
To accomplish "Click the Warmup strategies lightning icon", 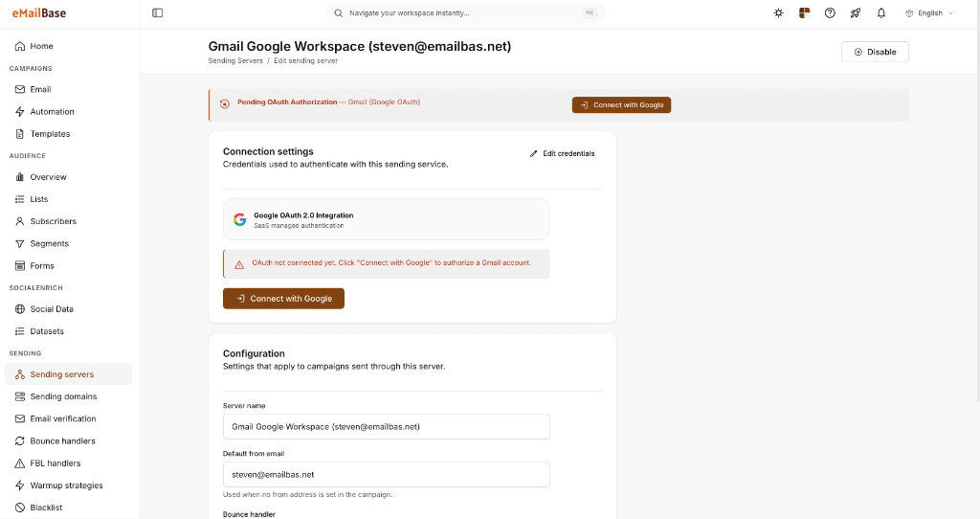I will click(x=20, y=485).
